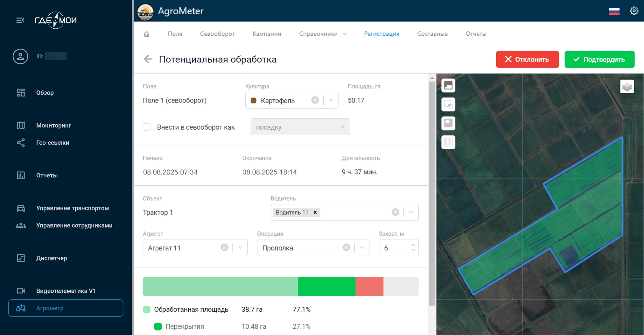
Task: Open the Диспетчер panel
Action: [x=52, y=258]
